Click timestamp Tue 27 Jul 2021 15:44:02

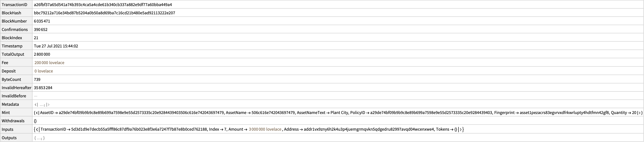[56, 46]
